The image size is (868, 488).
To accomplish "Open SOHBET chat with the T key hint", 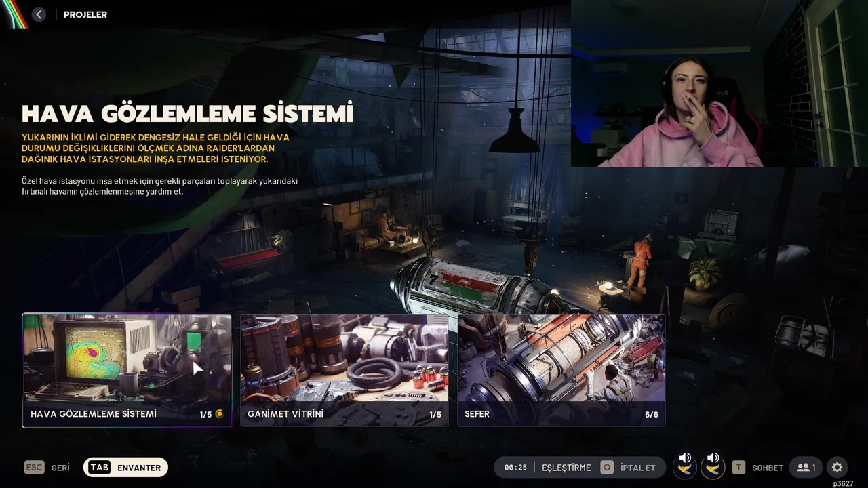I will pos(757,468).
